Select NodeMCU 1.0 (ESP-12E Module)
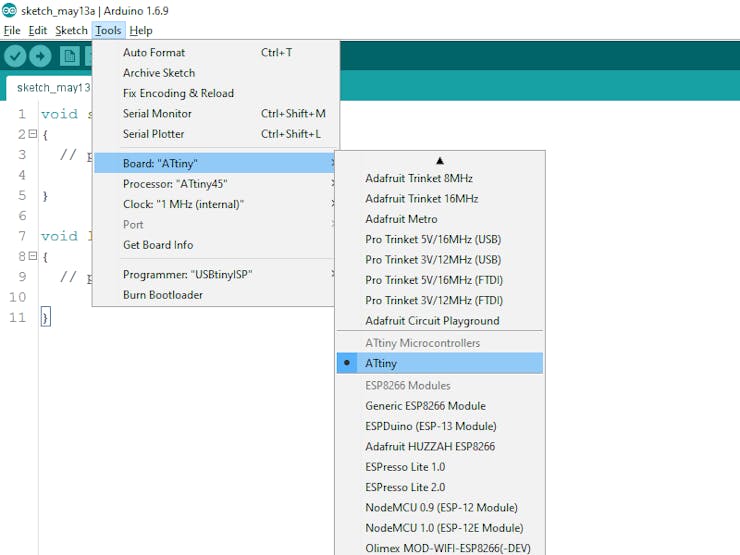The image size is (740, 555). 440,527
